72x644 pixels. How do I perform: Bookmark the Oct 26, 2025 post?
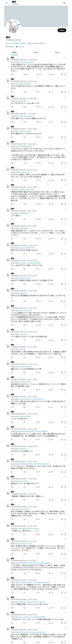(x=62, y=74)
